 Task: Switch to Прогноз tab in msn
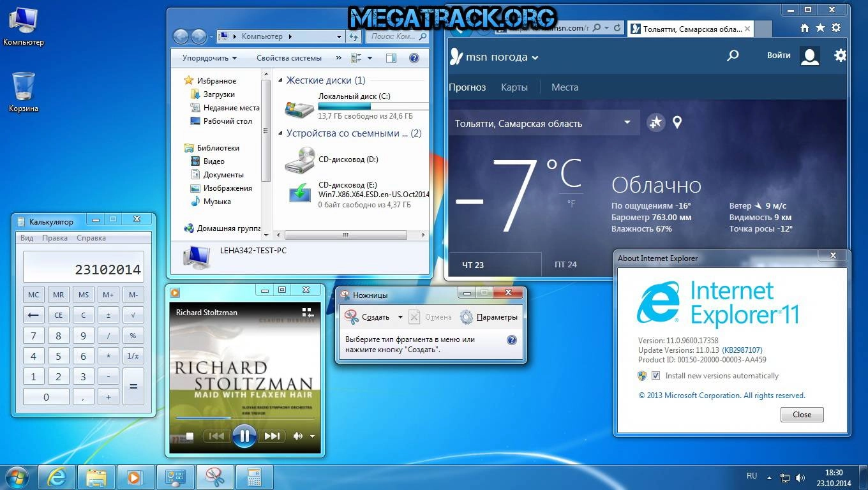[x=467, y=87]
